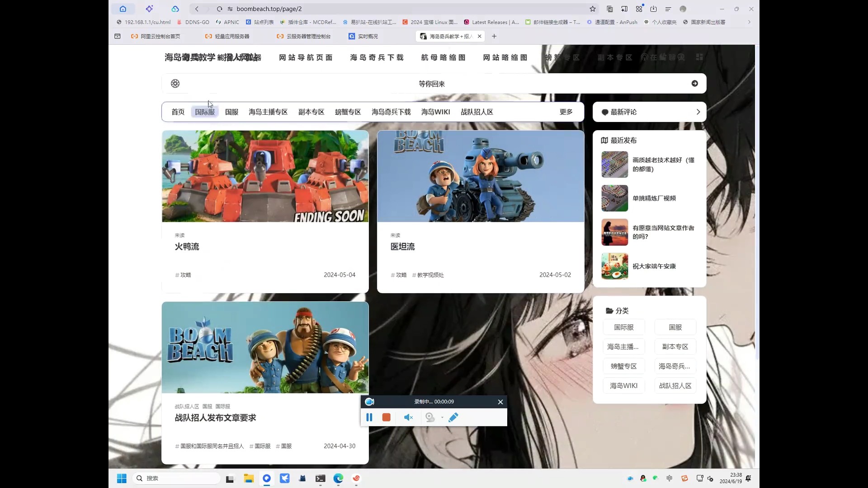The image size is (868, 488).
Task: Open the DDNS-GO bookmark
Action: tap(193, 22)
